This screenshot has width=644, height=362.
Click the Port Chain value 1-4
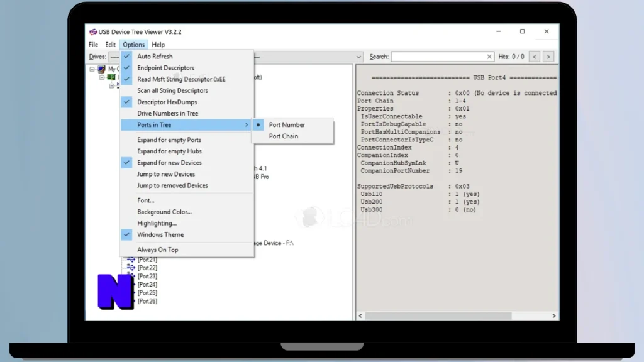click(x=460, y=101)
